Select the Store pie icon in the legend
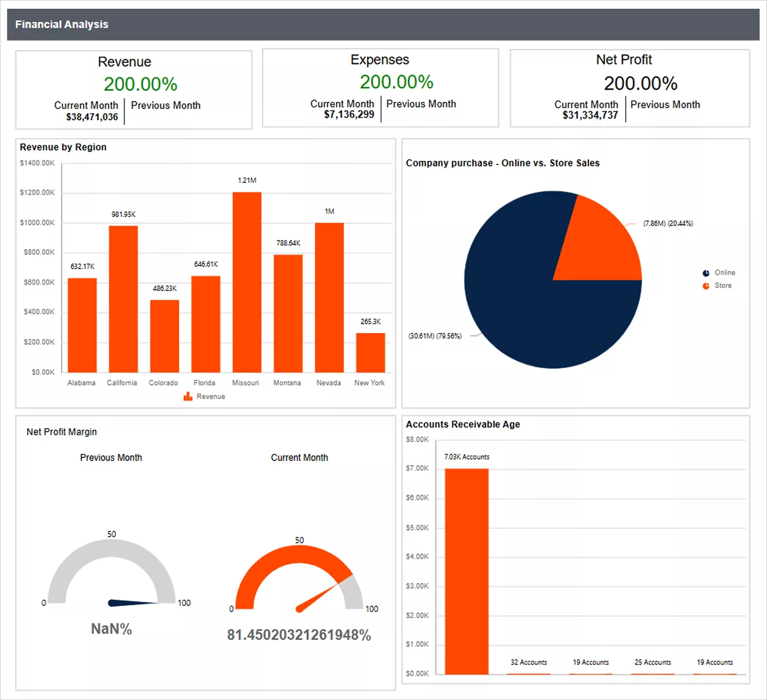The image size is (767, 700). tap(705, 285)
